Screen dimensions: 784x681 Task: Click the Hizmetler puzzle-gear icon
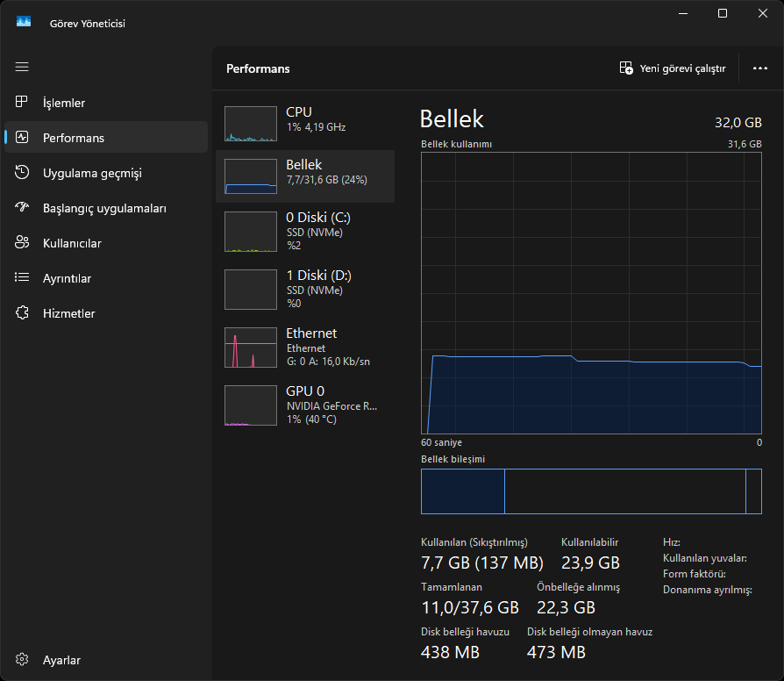[x=22, y=312]
